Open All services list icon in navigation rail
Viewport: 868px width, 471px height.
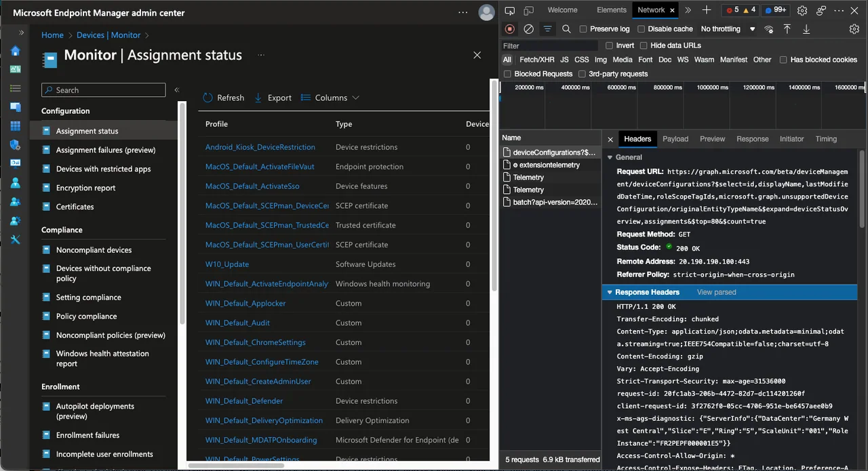click(15, 89)
